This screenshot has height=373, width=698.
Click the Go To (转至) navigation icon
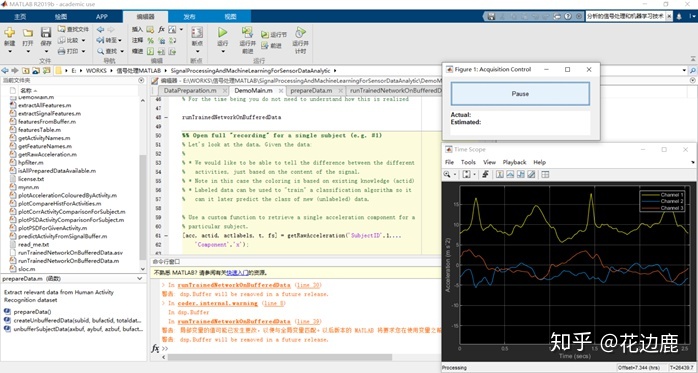coord(101,40)
